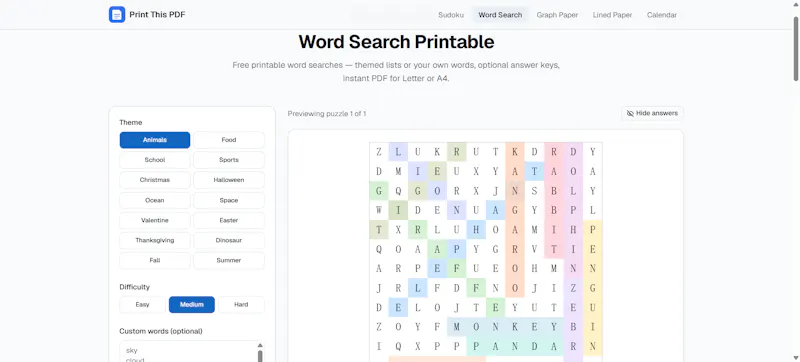Click the 'Custom words (optional)' label

(161, 331)
